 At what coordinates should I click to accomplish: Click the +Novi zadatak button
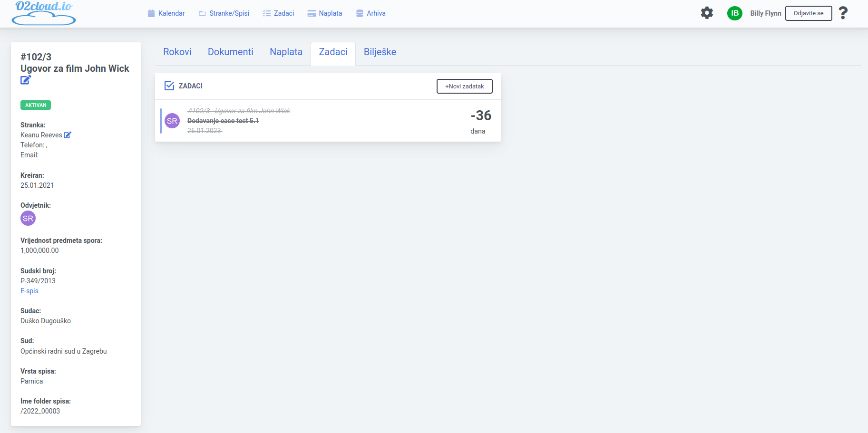click(464, 86)
